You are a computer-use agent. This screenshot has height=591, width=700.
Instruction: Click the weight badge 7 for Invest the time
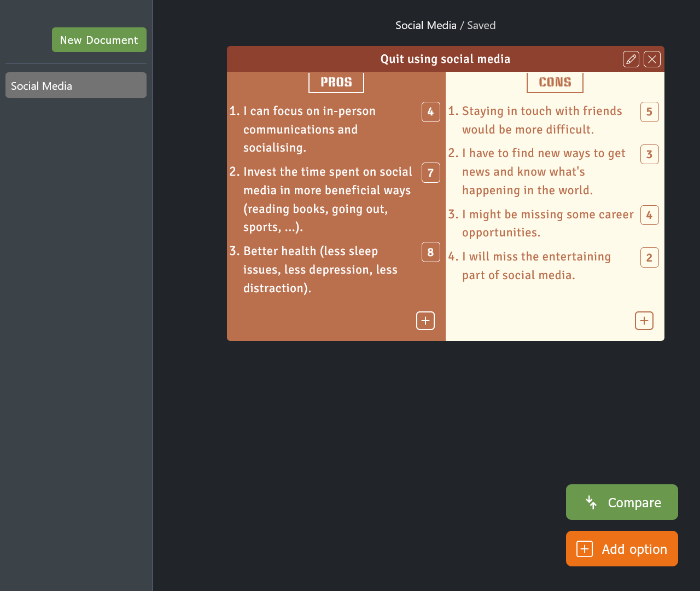point(430,172)
